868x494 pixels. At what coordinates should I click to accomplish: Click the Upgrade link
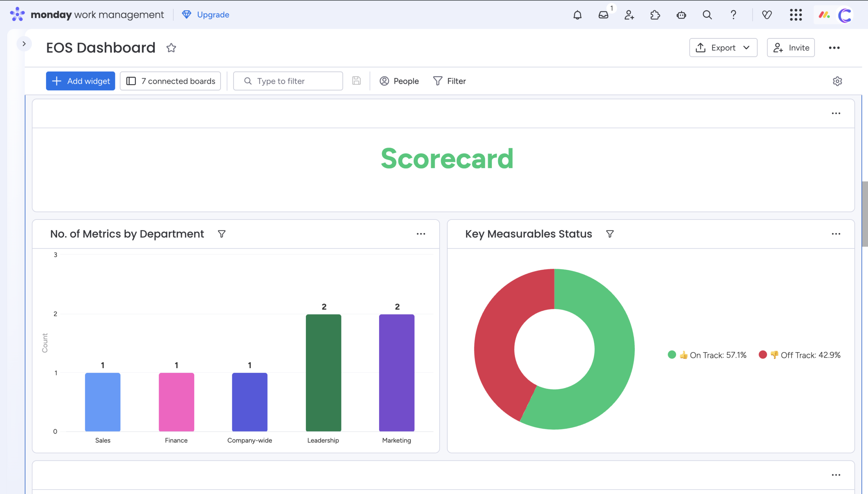[206, 15]
